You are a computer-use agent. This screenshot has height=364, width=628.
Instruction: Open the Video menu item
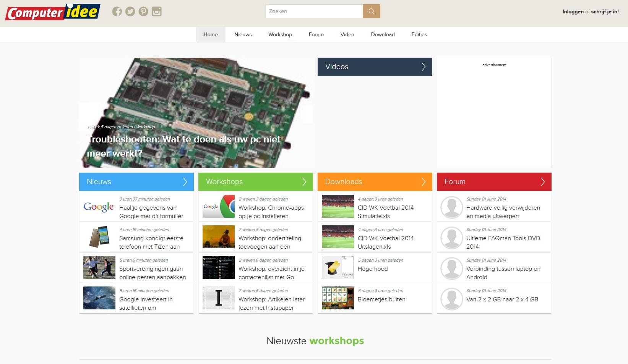(x=347, y=34)
